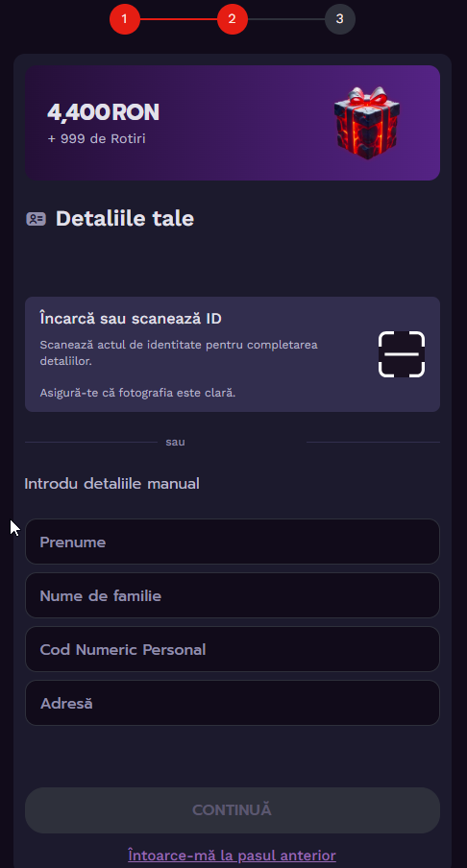Image resolution: width=467 pixels, height=868 pixels.
Task: Click the gray progress line before step 3
Action: [285, 19]
